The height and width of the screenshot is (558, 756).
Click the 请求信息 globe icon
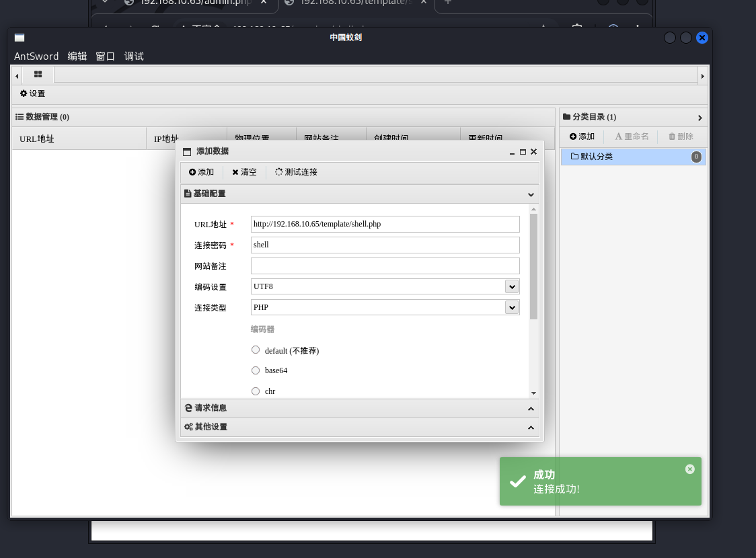click(188, 408)
